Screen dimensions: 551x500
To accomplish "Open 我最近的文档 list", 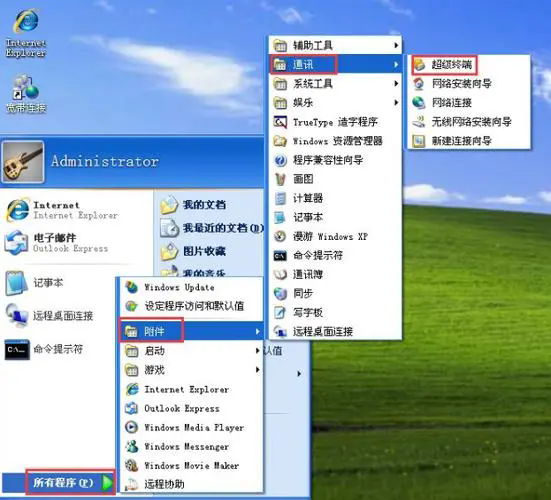I will point(212,228).
